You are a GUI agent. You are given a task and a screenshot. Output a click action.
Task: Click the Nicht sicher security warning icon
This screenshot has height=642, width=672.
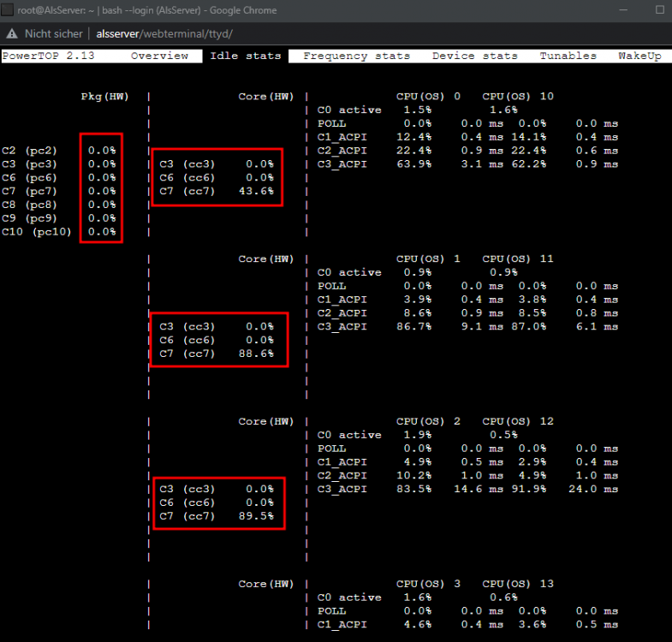point(12,33)
